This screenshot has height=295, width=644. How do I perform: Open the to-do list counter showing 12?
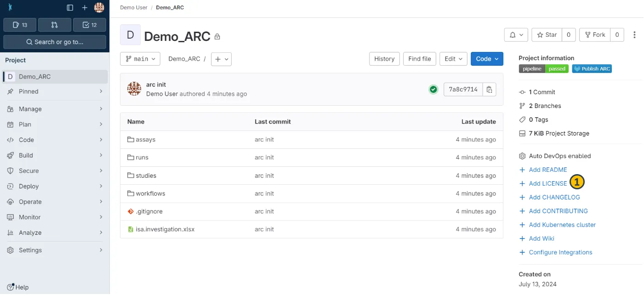[x=89, y=25]
